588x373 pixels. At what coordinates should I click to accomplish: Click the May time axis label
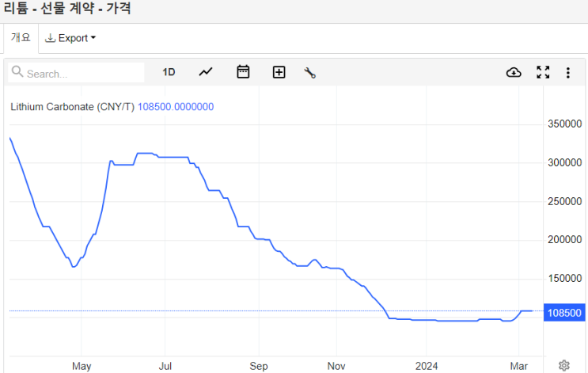pos(82,366)
